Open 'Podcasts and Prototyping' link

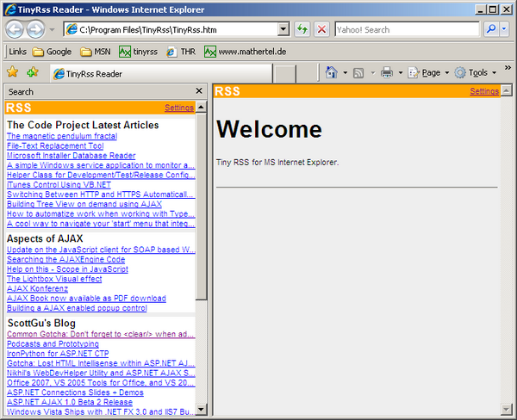click(x=53, y=344)
